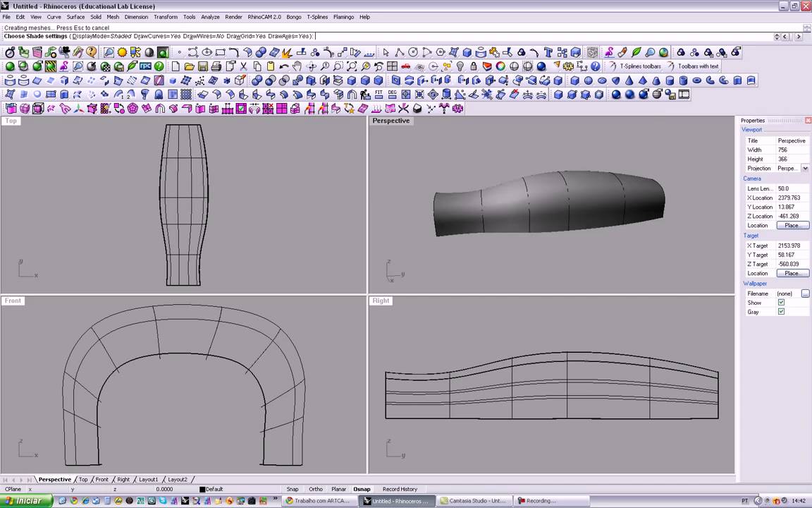Click the T-Splines toolbars button
Screen dimensions: 812x508
[x=635, y=66]
